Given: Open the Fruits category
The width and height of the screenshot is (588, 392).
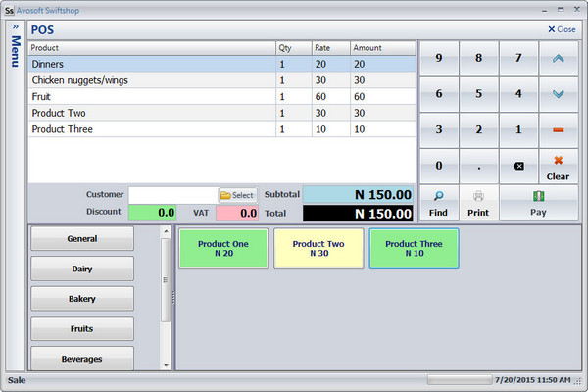Looking at the screenshot, I should tap(82, 328).
